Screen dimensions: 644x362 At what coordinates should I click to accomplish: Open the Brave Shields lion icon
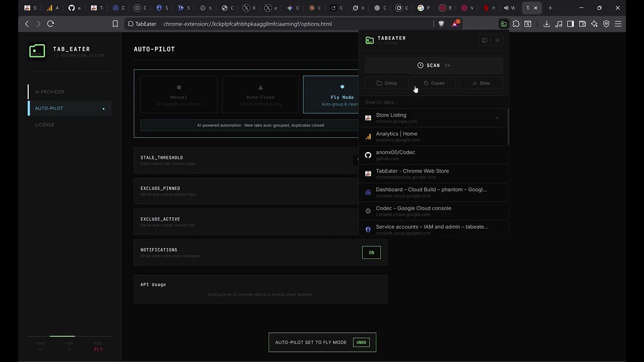[441, 24]
